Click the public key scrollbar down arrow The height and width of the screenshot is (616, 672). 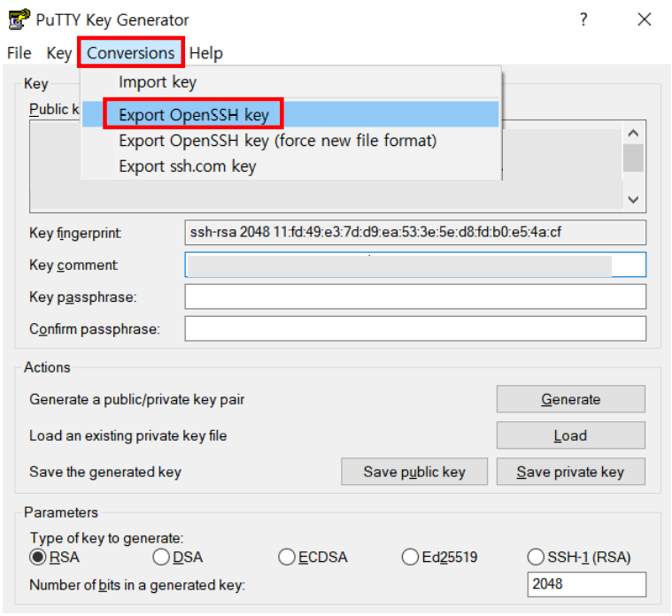(x=633, y=199)
